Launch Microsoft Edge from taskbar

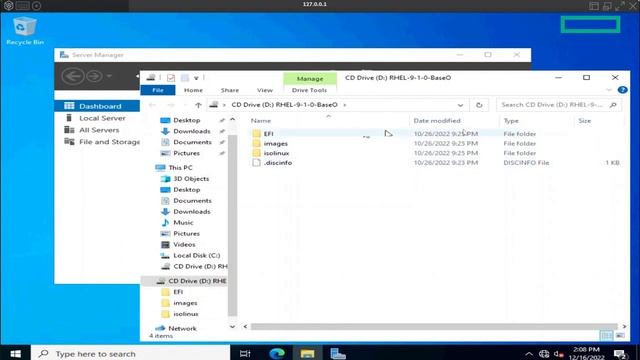coord(277,353)
